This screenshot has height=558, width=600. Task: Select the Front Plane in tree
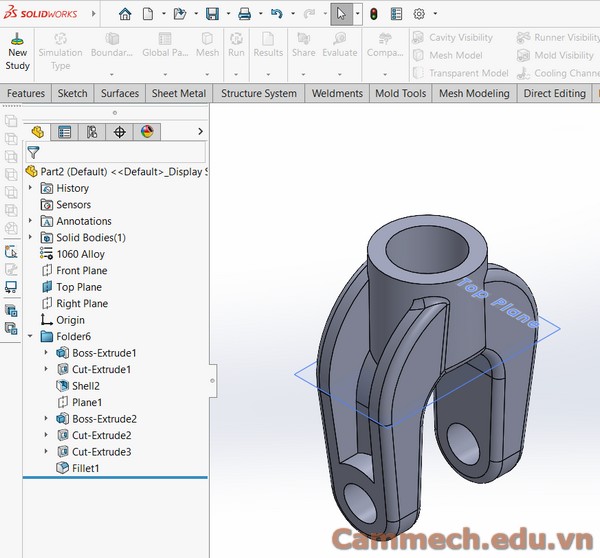coord(74,271)
